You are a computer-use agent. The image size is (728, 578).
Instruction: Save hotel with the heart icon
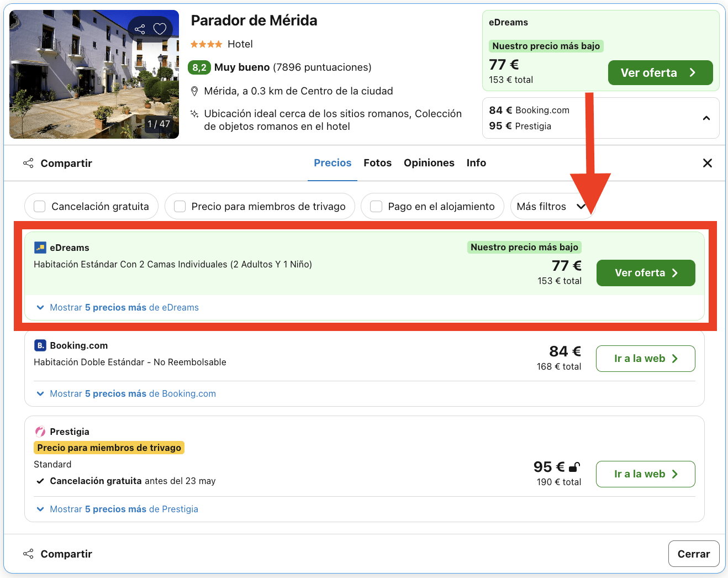click(160, 29)
